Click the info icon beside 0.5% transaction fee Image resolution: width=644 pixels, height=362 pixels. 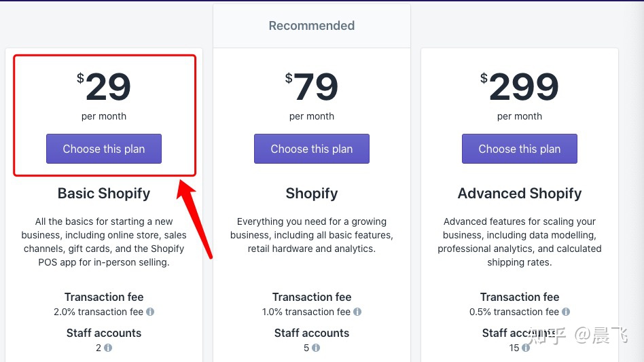coord(566,312)
